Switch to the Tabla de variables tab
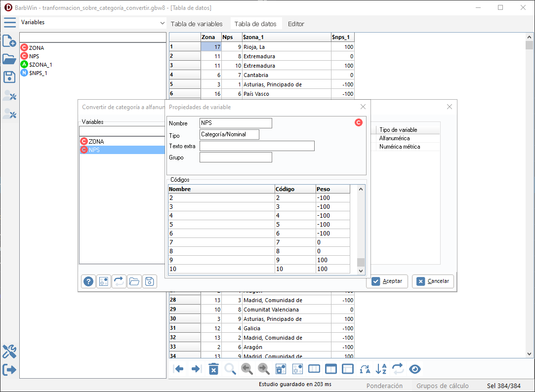Viewport: 535px width, 392px height. point(197,24)
